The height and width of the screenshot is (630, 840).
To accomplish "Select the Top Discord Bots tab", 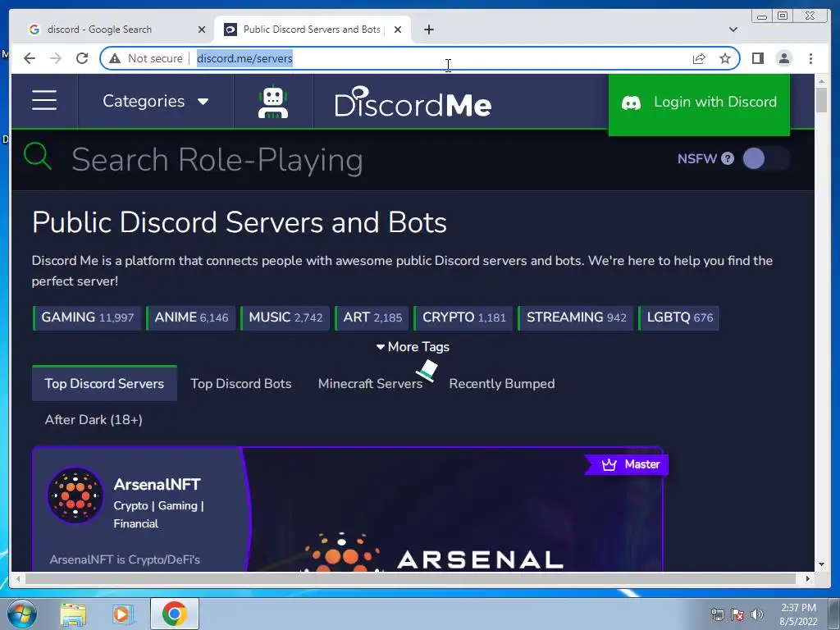I will pos(240,384).
